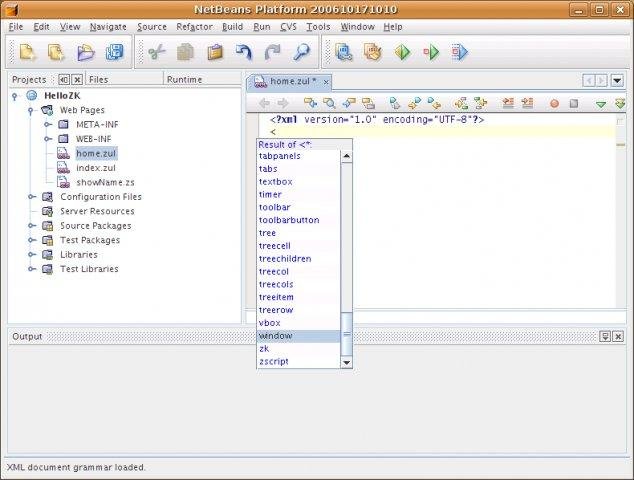Click the completion list scrollbar thumb
Viewport: 634px width, 480px height.
point(347,335)
